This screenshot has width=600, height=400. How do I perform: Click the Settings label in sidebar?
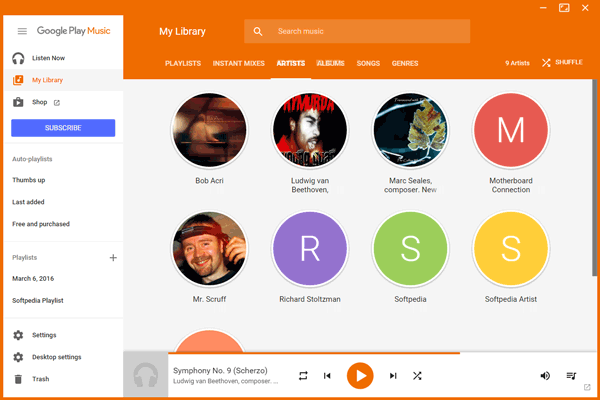point(44,335)
